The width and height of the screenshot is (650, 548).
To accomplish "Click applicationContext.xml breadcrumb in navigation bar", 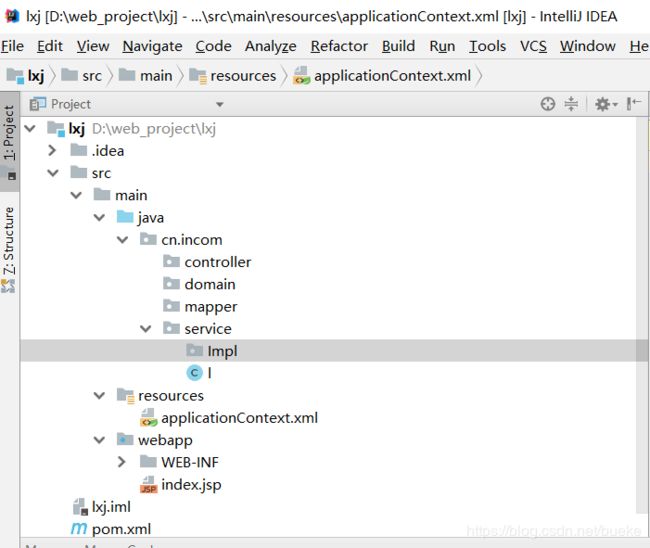I will pyautogui.click(x=382, y=75).
